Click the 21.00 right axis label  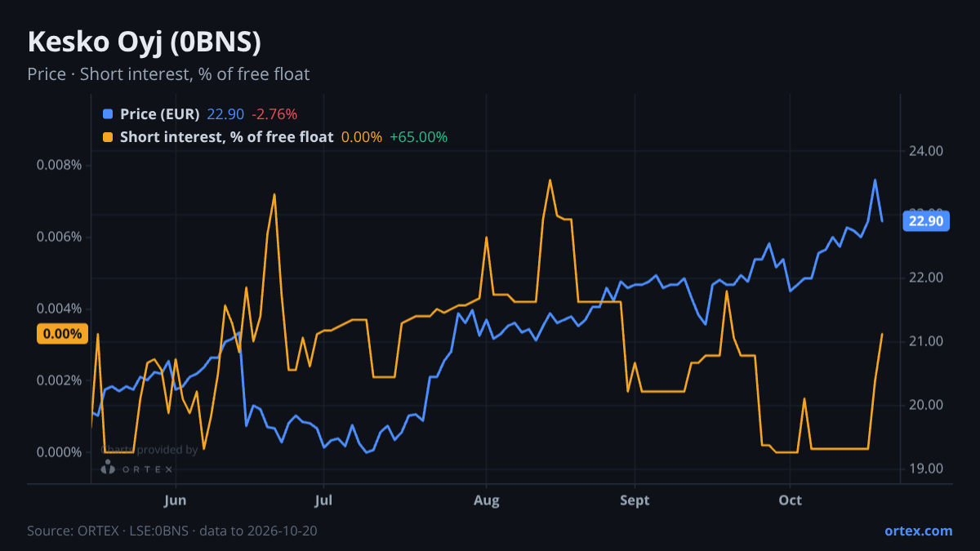coord(925,341)
